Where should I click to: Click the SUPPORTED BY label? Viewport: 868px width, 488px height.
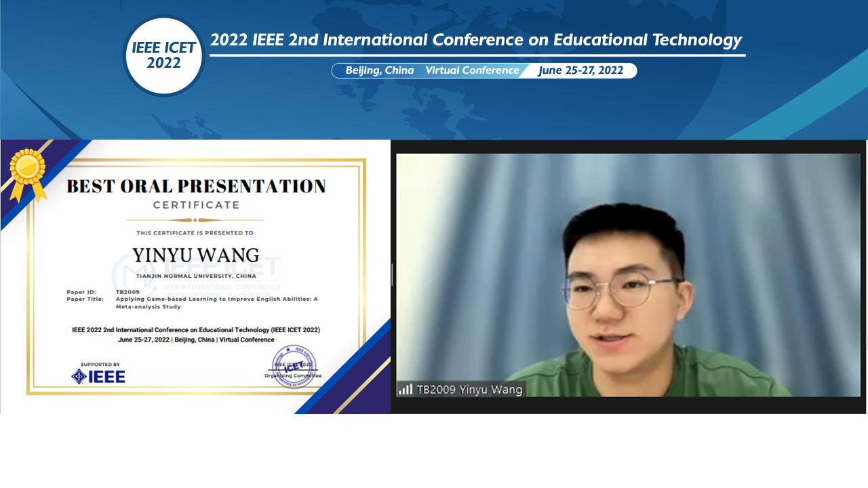pos(100,364)
